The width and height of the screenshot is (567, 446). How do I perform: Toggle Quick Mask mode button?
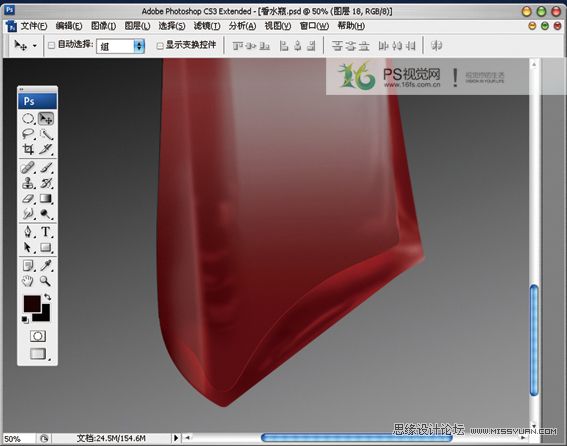[x=38, y=336]
